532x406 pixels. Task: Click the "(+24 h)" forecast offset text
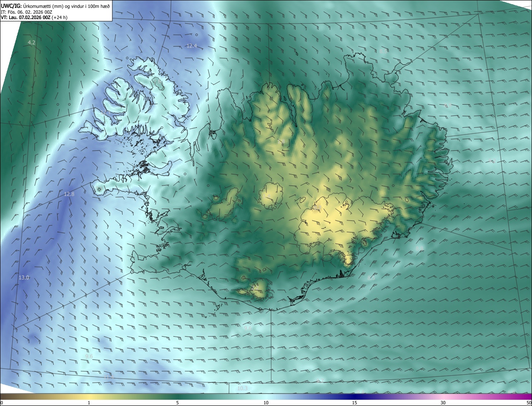[x=60, y=17]
